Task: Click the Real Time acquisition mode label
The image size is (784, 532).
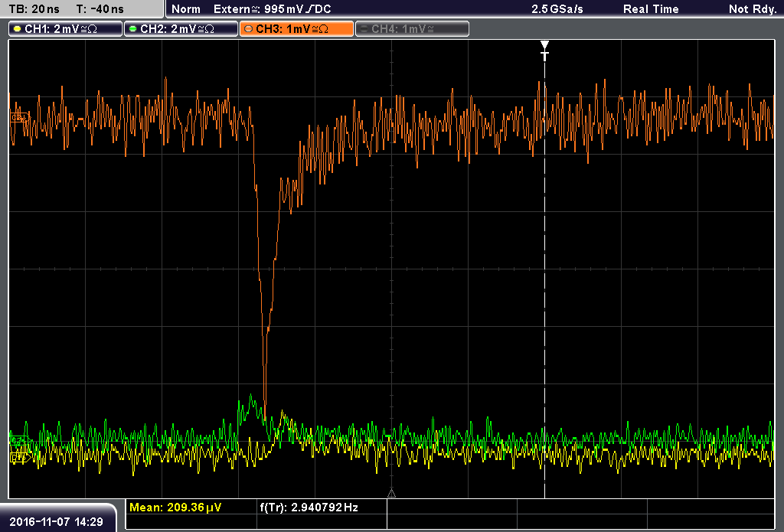Action: (651, 9)
